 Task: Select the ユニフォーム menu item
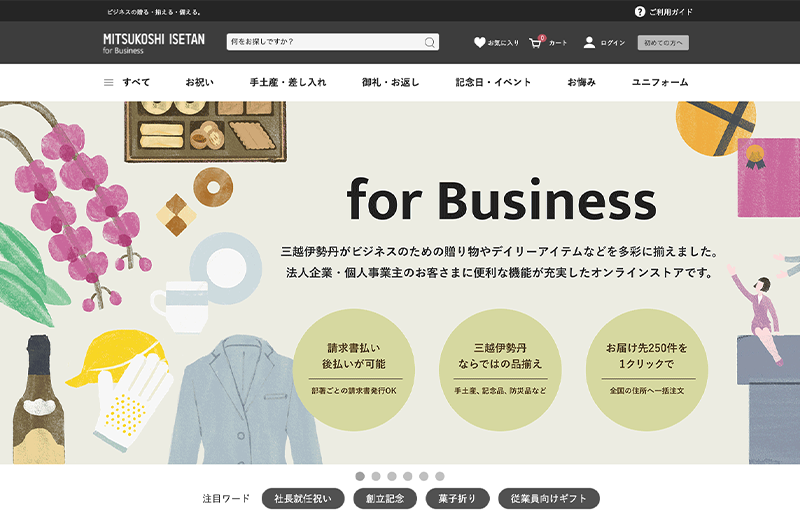[x=660, y=83]
